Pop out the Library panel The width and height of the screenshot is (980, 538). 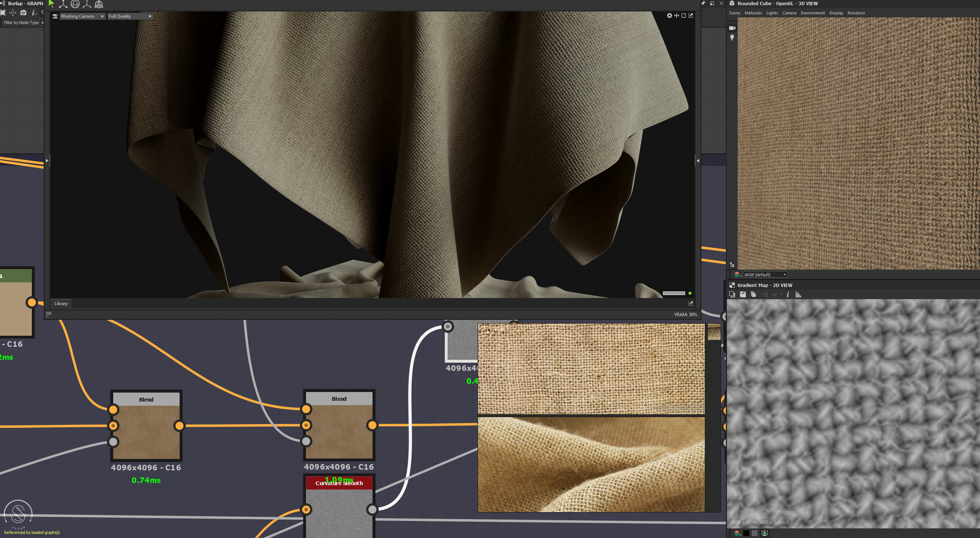coord(691,304)
